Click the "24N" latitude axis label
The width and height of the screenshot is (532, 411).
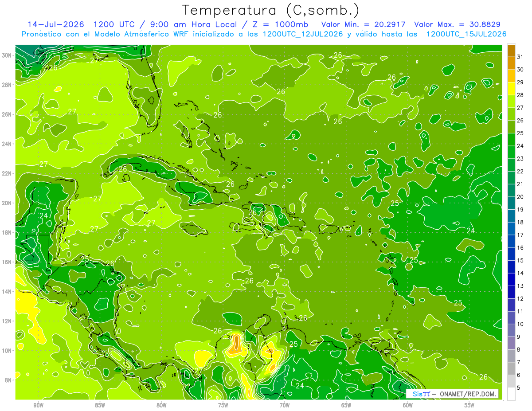[x=7, y=144]
